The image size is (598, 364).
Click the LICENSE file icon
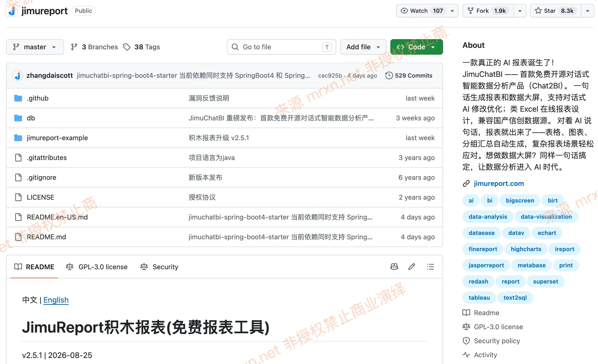18,197
